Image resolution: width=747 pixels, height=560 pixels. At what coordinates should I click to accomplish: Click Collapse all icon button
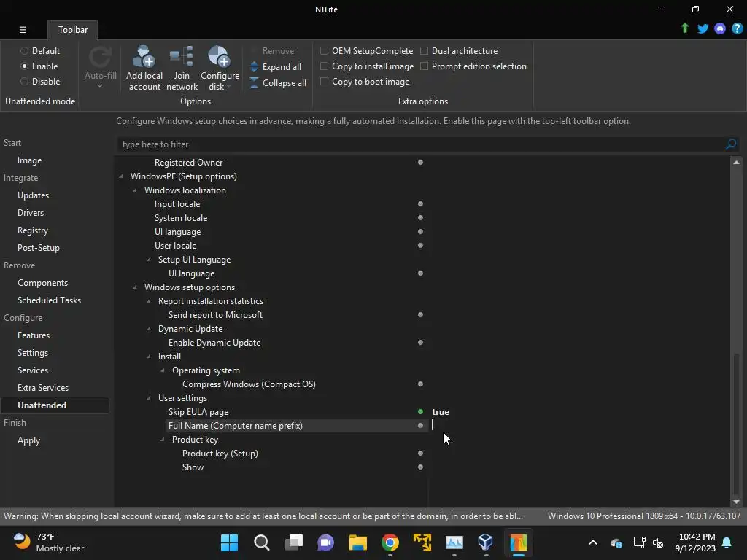(254, 82)
